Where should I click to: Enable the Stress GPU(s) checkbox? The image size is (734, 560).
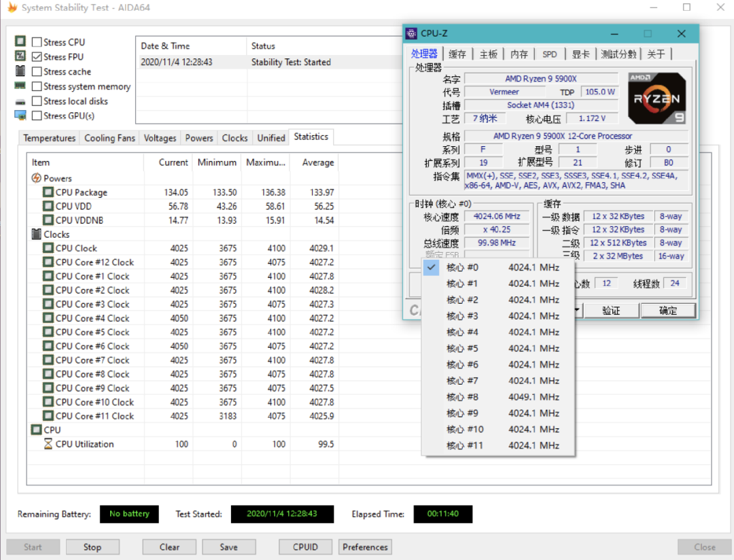(37, 116)
